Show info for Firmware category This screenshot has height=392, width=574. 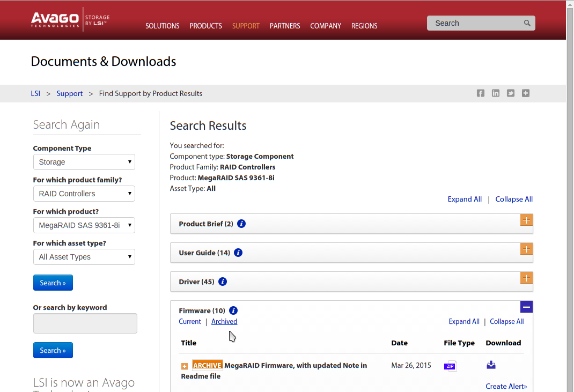pos(233,310)
